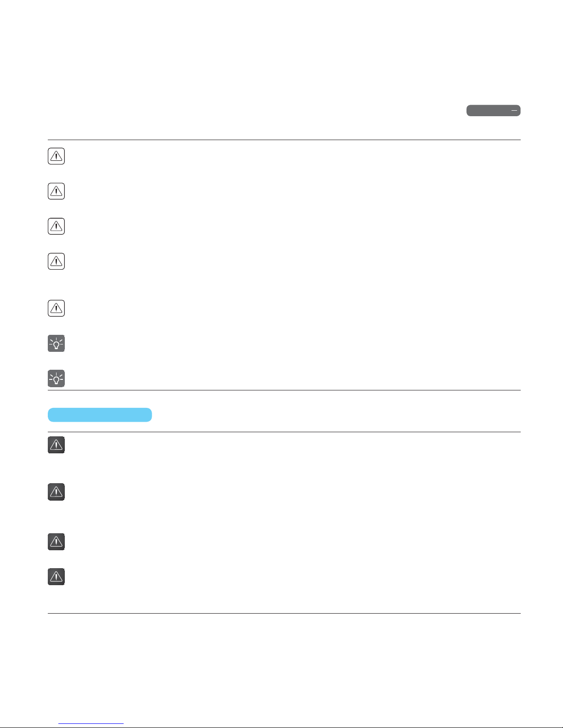563x728 pixels.
Task: Click the black border line at the page bottom
Action: point(281,727)
